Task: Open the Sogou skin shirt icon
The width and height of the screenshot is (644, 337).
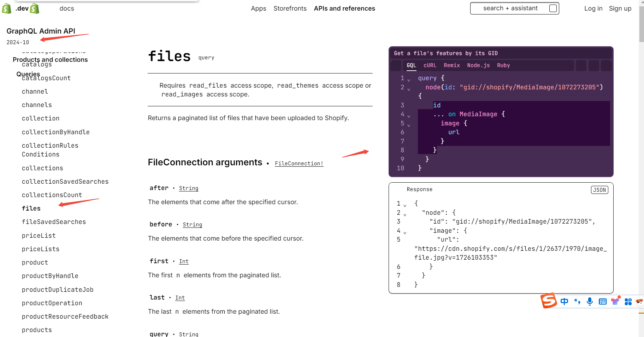Action: pos(616,301)
